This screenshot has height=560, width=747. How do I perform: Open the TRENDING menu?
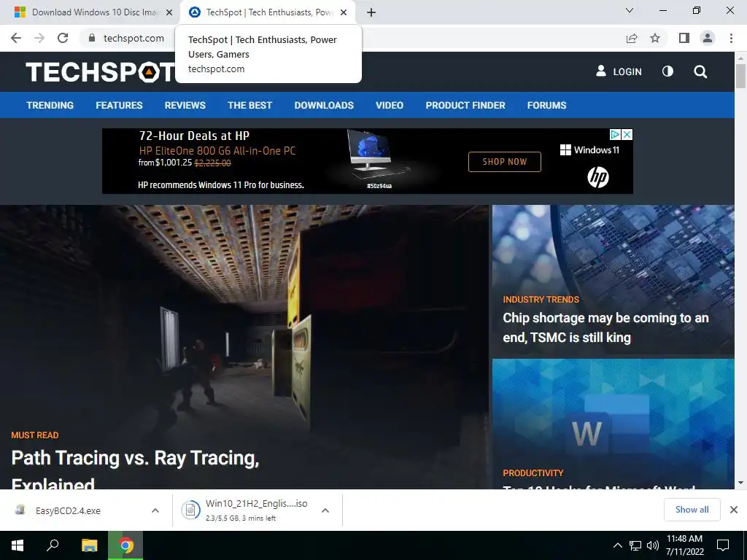coord(50,105)
